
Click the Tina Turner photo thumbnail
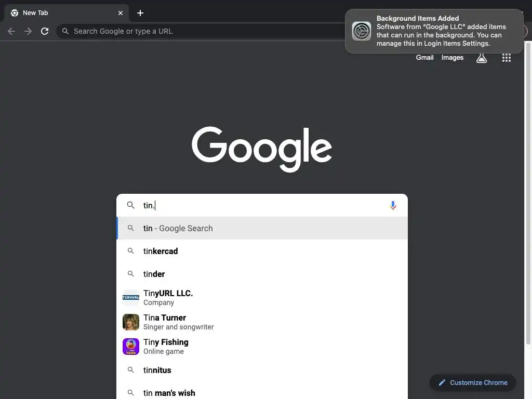[x=130, y=322]
